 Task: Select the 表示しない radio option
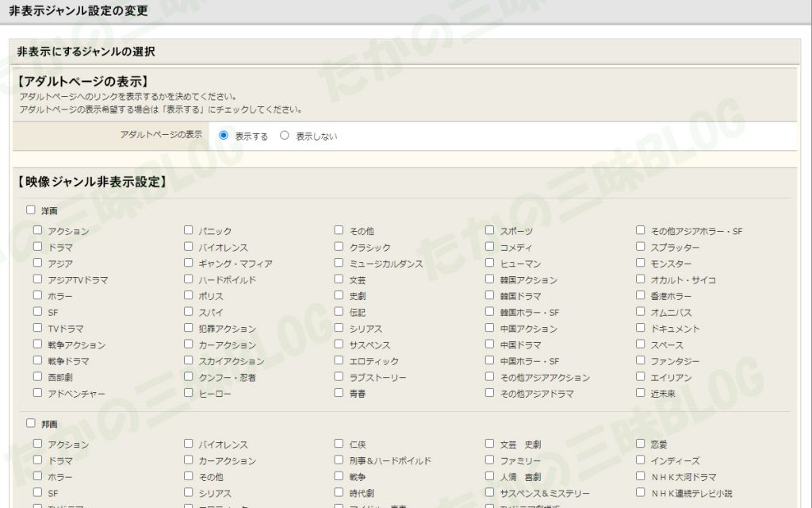(x=285, y=135)
